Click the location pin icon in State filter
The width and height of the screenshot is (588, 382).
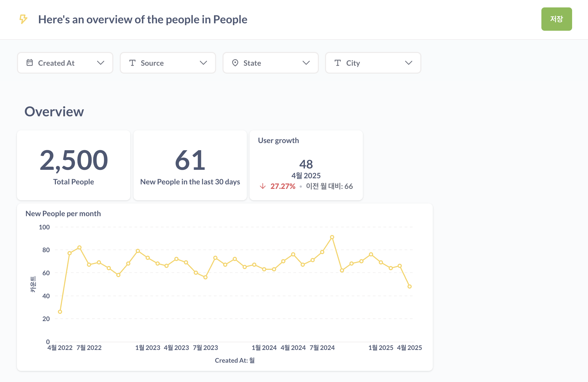[x=235, y=63]
